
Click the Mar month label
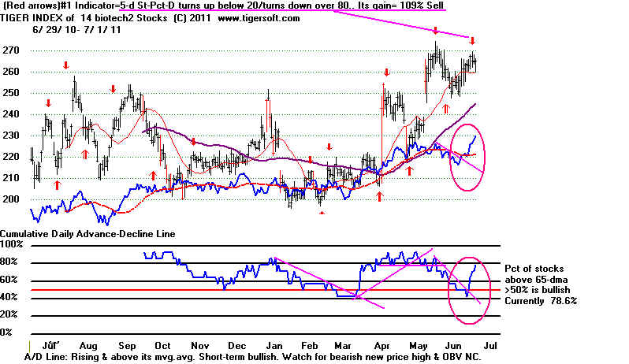coord(343,346)
